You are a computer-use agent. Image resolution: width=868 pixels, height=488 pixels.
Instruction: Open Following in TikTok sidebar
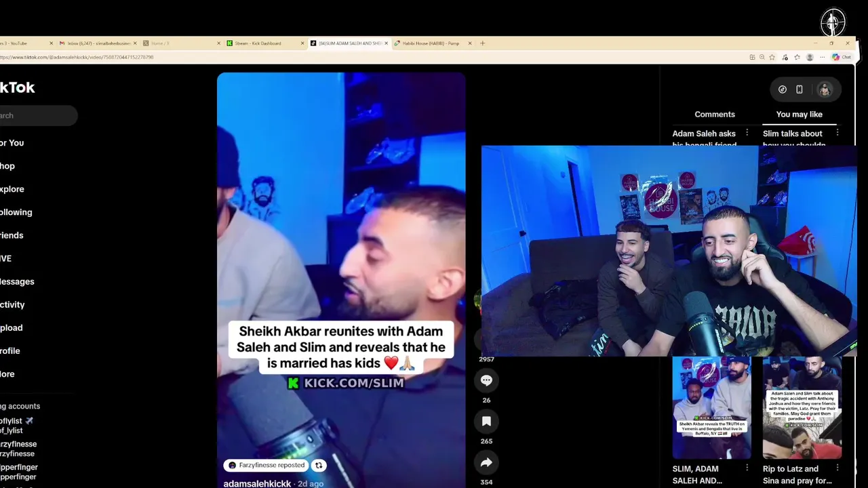click(16, 212)
